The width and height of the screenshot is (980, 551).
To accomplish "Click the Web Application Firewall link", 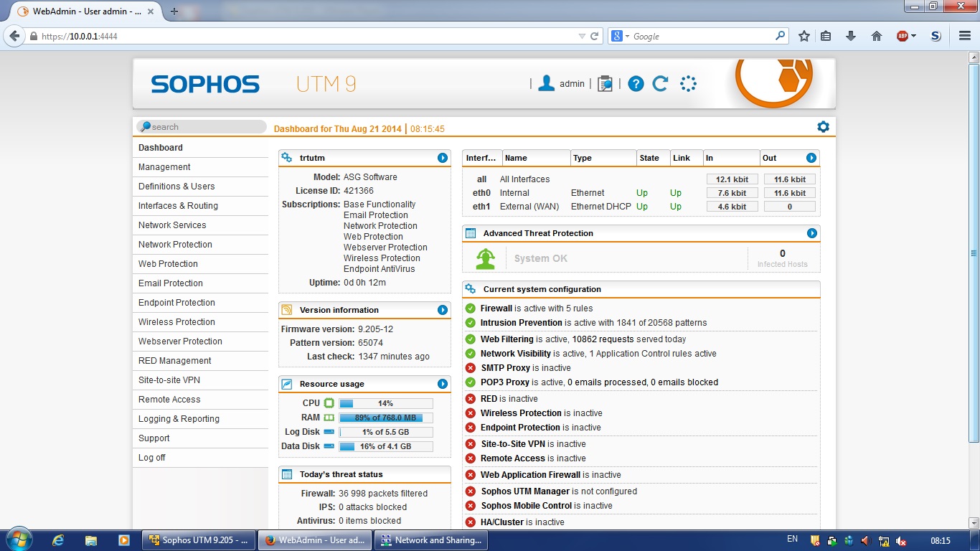I will (530, 475).
